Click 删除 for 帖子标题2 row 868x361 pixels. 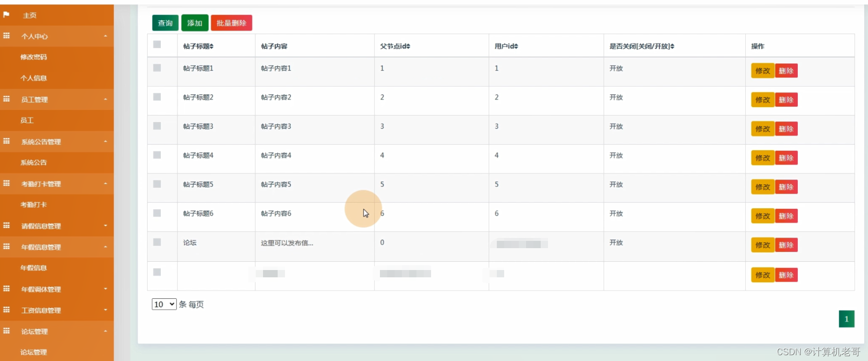[x=786, y=100]
